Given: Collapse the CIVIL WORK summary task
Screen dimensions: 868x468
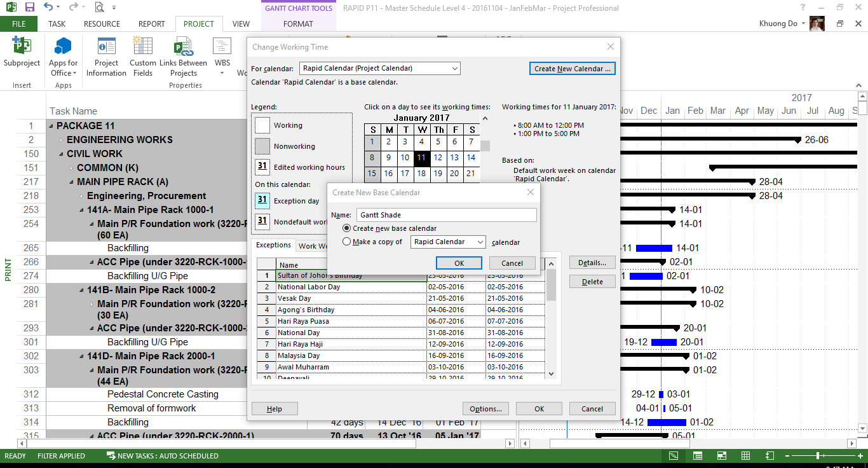Looking at the screenshot, I should [62, 154].
